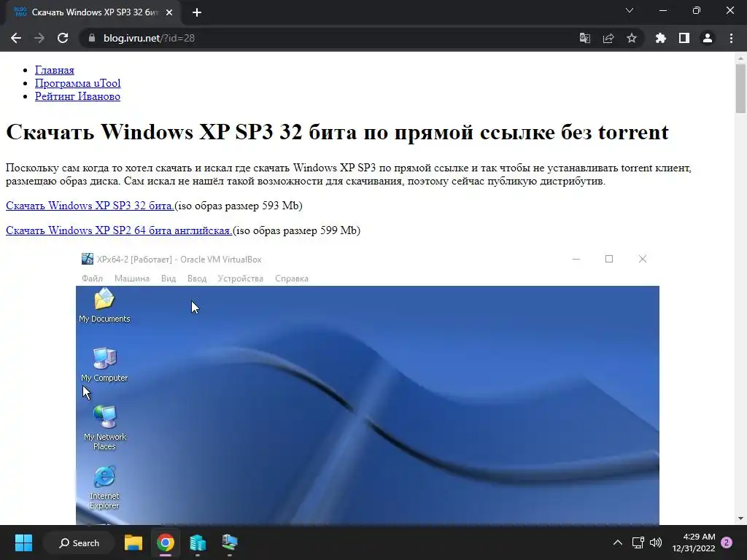The height and width of the screenshot is (560, 747).
Task: Open taskbar Search box
Action: click(79, 542)
